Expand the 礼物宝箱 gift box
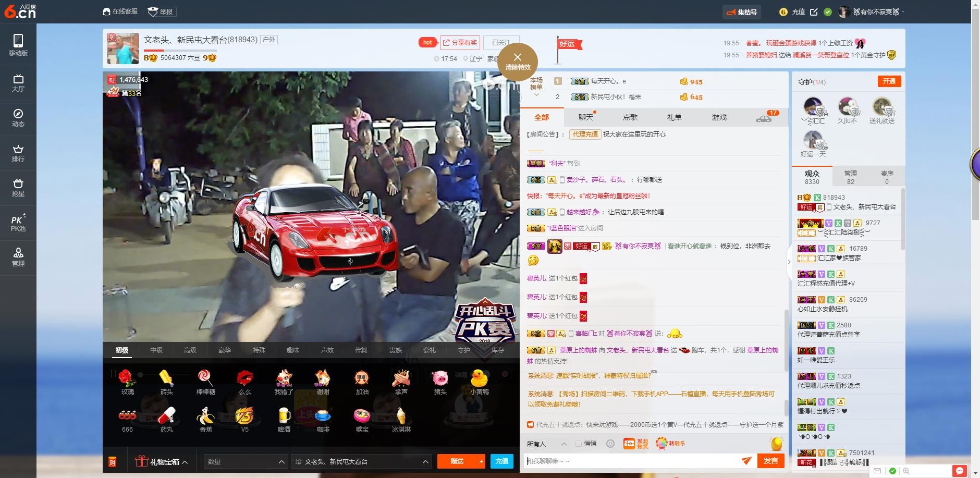Screen dimensions: 980x478 point(162,462)
